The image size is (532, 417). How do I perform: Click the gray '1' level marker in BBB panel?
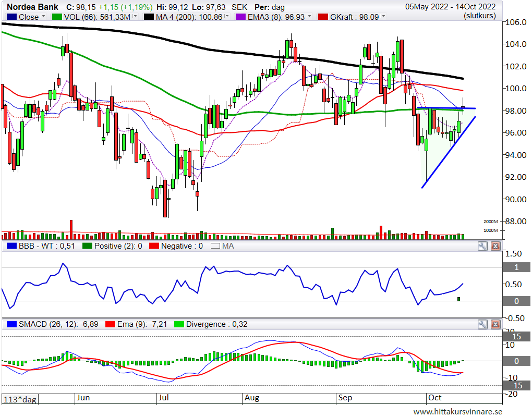[516, 267]
